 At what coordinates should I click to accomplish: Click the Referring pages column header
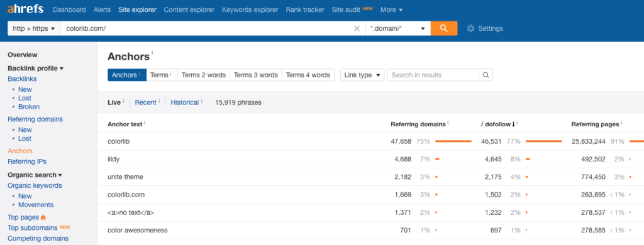pyautogui.click(x=595, y=124)
